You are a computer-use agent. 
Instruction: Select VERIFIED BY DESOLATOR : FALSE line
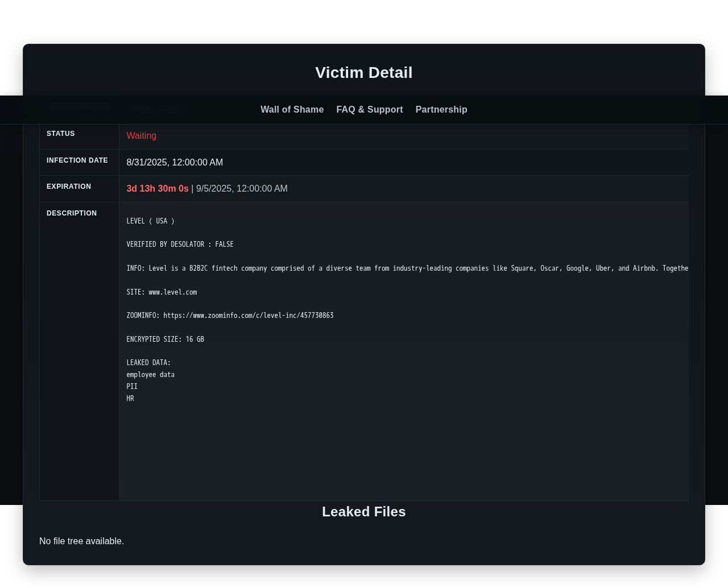click(180, 245)
